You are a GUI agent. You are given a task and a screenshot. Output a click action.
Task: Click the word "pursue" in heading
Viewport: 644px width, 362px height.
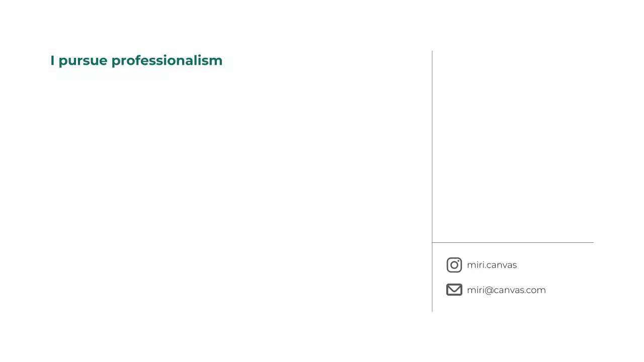(83, 61)
